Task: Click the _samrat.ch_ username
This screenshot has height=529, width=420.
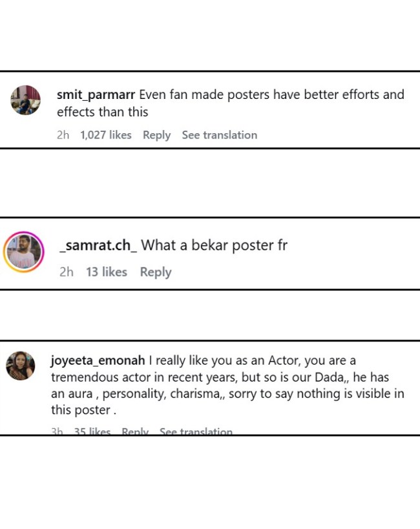Action: (x=98, y=245)
